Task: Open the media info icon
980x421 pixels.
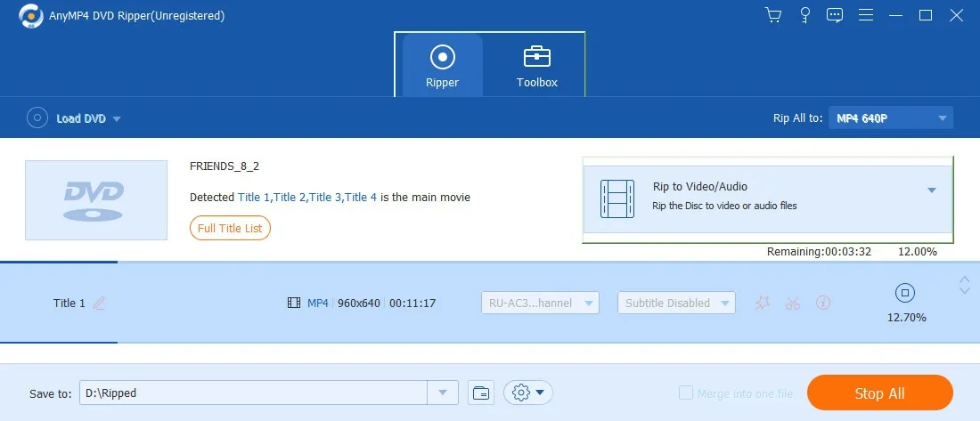Action: (824, 303)
